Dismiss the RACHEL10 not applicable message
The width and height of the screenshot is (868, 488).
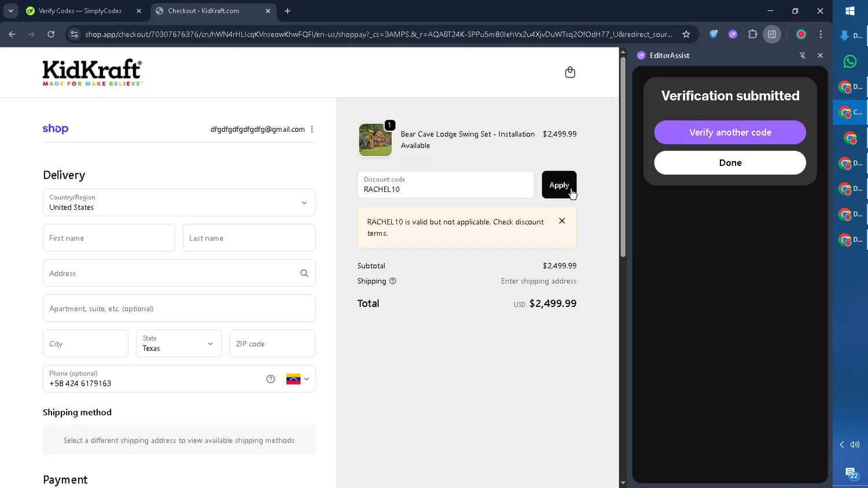[x=562, y=221]
